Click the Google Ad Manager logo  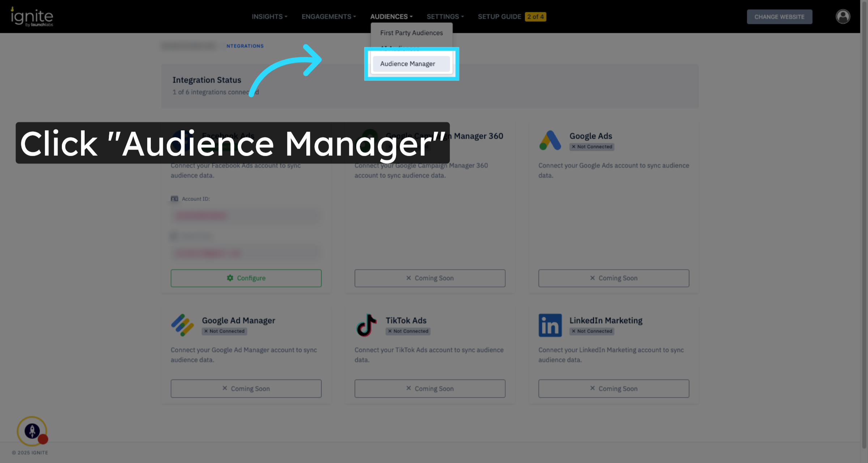pos(182,325)
